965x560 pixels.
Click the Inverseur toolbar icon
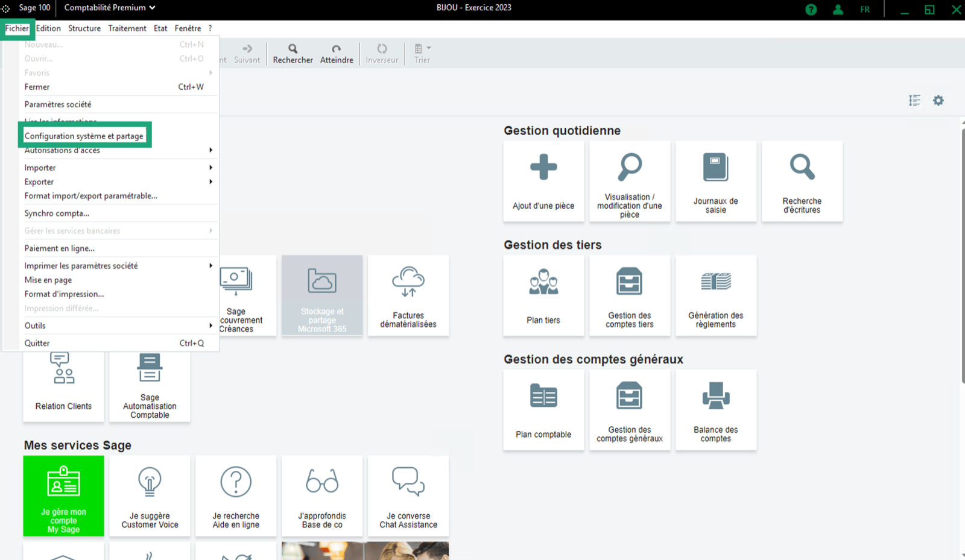tap(382, 54)
